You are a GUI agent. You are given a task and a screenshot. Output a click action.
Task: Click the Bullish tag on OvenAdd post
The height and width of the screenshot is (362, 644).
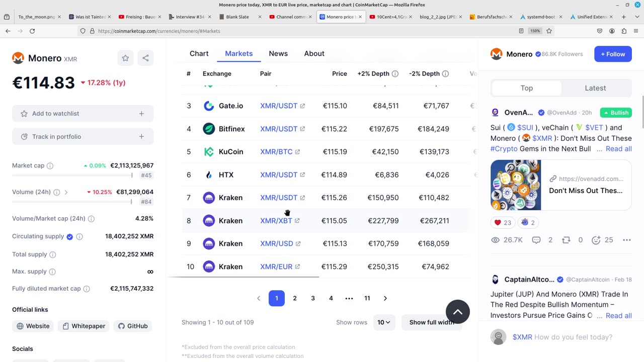616,113
